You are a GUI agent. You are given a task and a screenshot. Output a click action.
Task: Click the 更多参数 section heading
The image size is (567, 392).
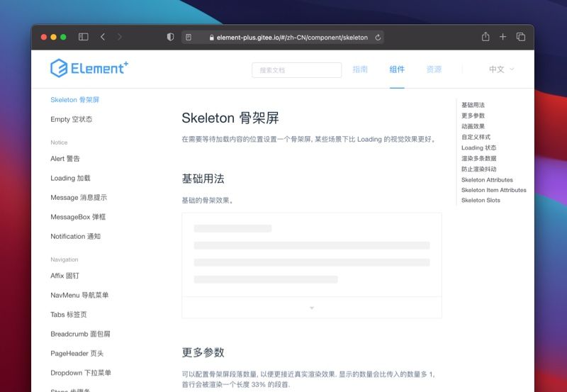203,352
